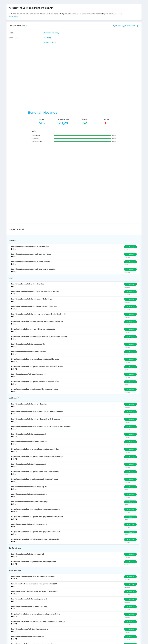148x644 pixels.
Task: Click Passed badge for login with wrong passcode
Action: [130, 329]
